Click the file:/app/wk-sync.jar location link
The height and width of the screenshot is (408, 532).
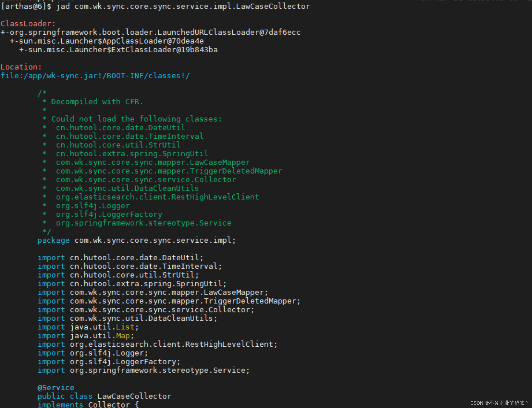pyautogui.click(x=95, y=75)
